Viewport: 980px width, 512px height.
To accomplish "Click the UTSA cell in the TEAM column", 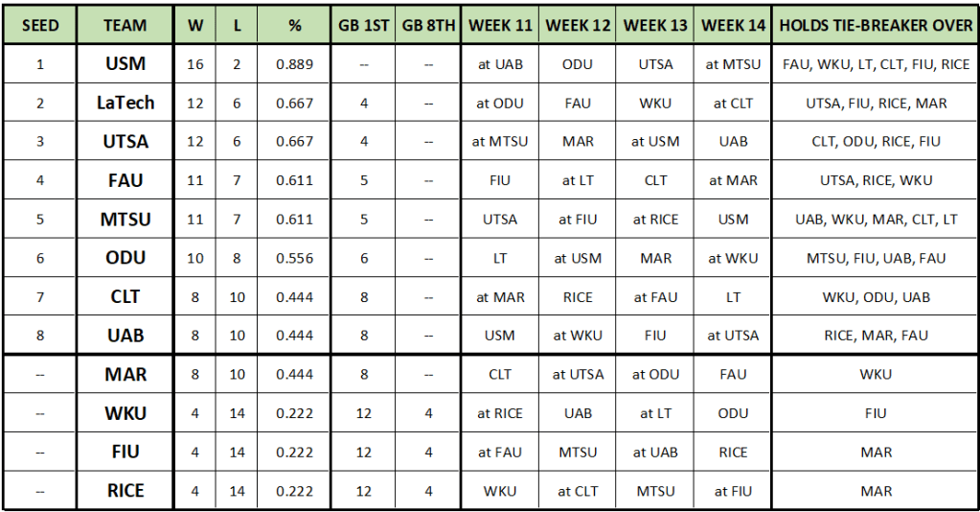I will click(125, 142).
